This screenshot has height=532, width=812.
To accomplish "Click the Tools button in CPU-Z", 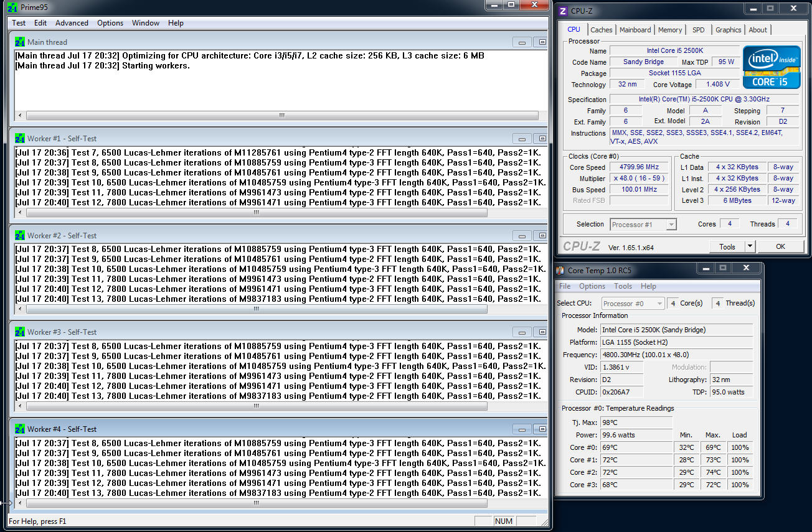I will [x=727, y=247].
